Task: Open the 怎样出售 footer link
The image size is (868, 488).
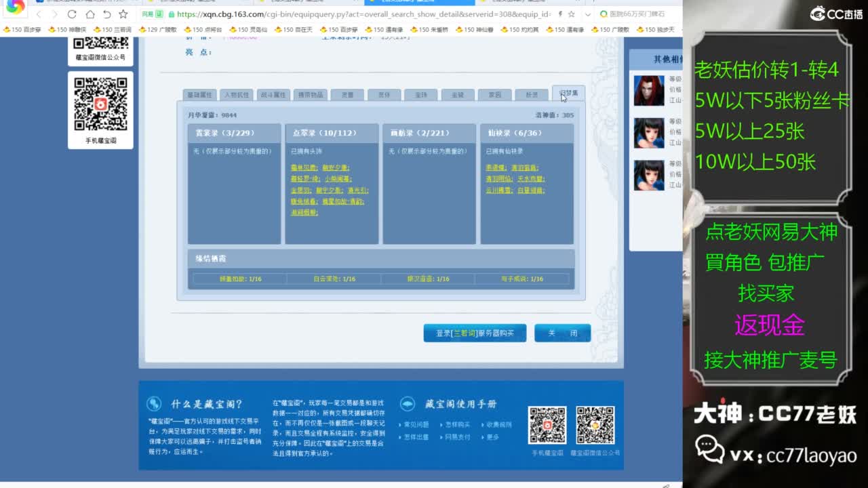Action: [x=416, y=437]
